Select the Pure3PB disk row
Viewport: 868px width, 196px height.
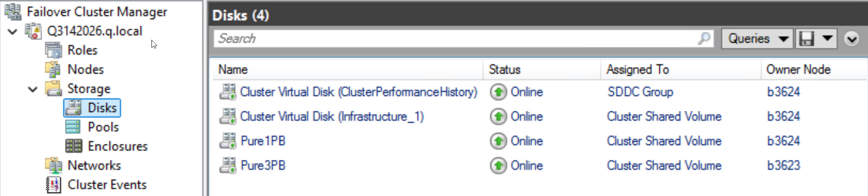click(x=263, y=165)
